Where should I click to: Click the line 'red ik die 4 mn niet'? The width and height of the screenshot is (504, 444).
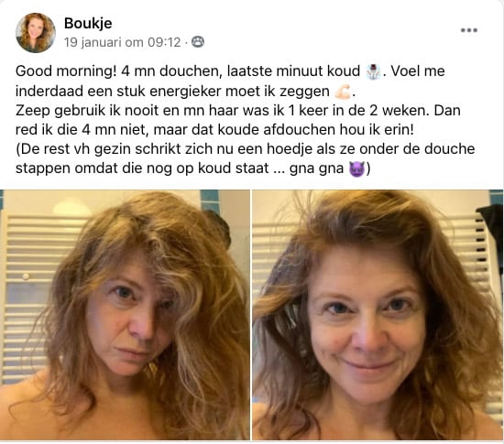pos(214,130)
